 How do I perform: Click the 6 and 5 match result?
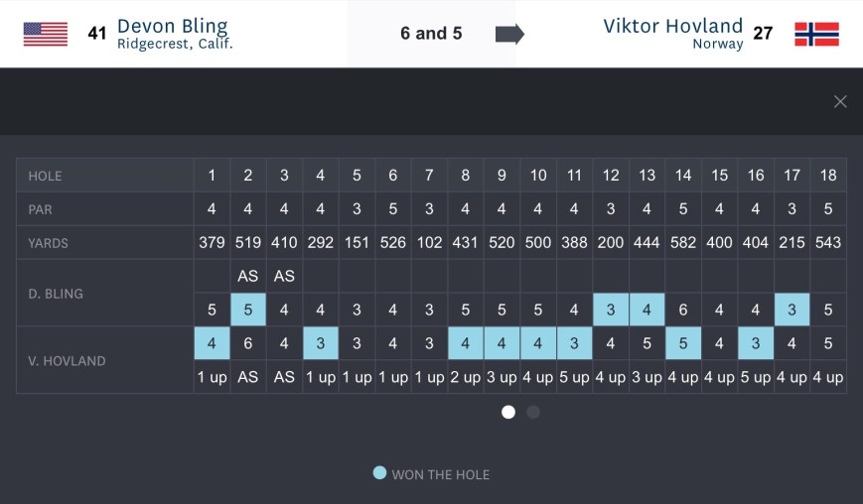(x=431, y=34)
